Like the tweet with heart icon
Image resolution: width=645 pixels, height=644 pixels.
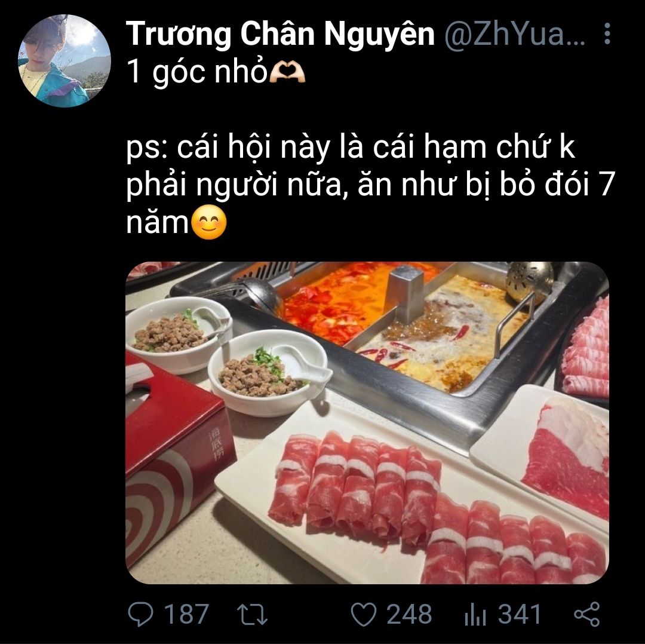pos(364,614)
